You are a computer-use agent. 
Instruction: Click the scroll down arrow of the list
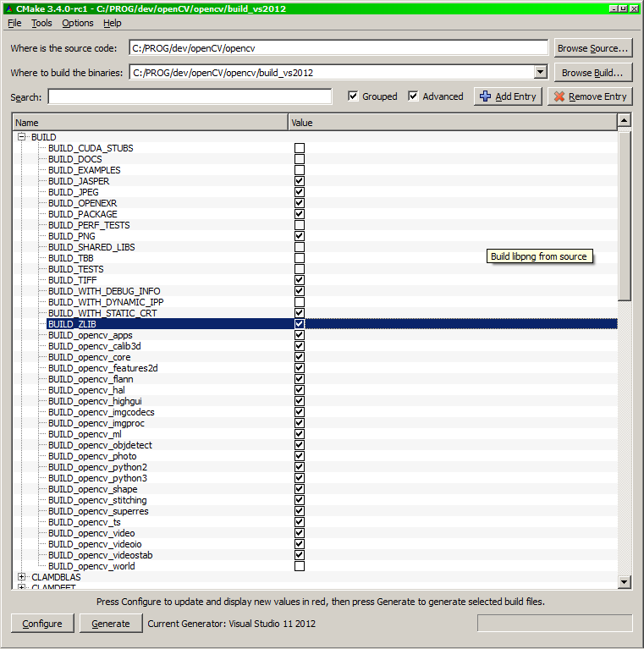pyautogui.click(x=625, y=582)
